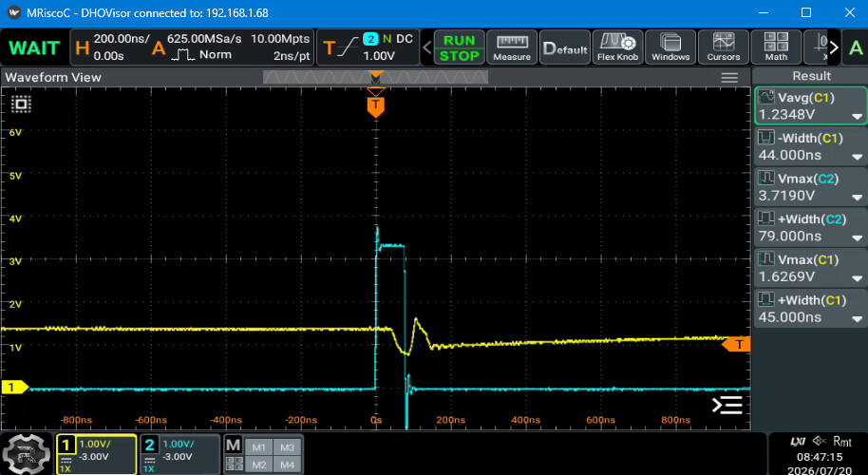
Task: Open acquisition settings 625.00MSa/s
Action: point(232,47)
